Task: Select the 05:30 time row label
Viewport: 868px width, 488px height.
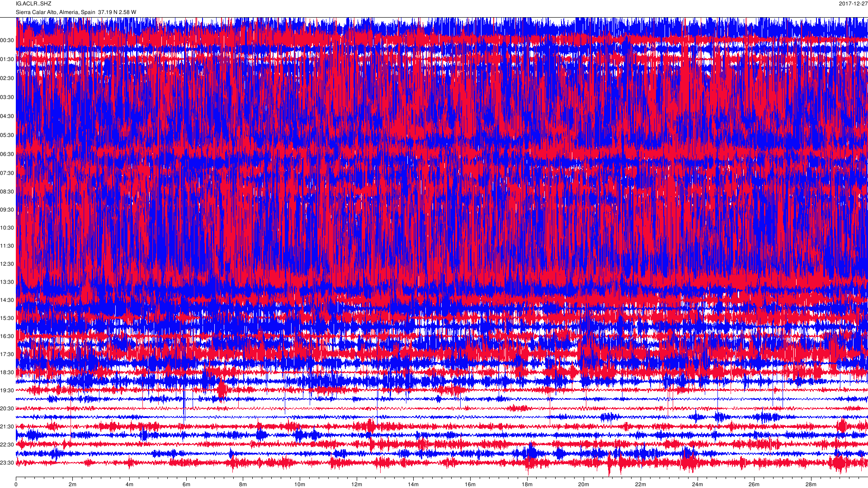Action: (x=7, y=136)
